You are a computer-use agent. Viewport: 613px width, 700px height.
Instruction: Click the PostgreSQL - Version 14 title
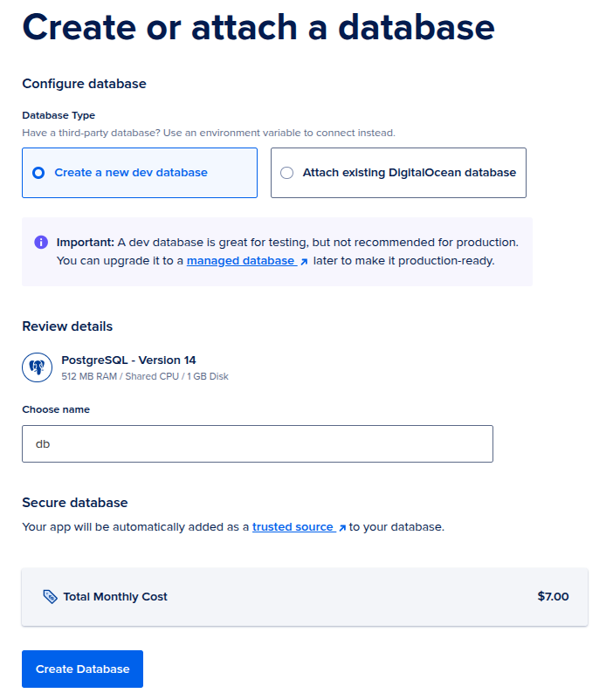(128, 360)
